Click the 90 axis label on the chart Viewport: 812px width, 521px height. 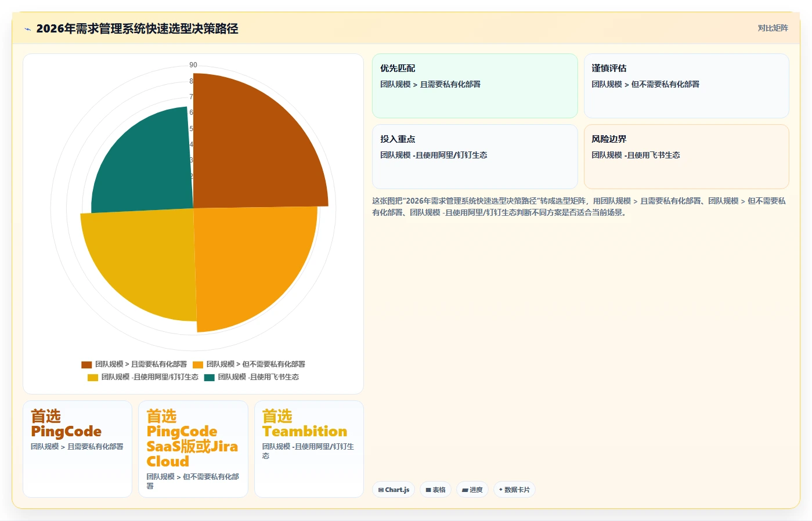(193, 65)
